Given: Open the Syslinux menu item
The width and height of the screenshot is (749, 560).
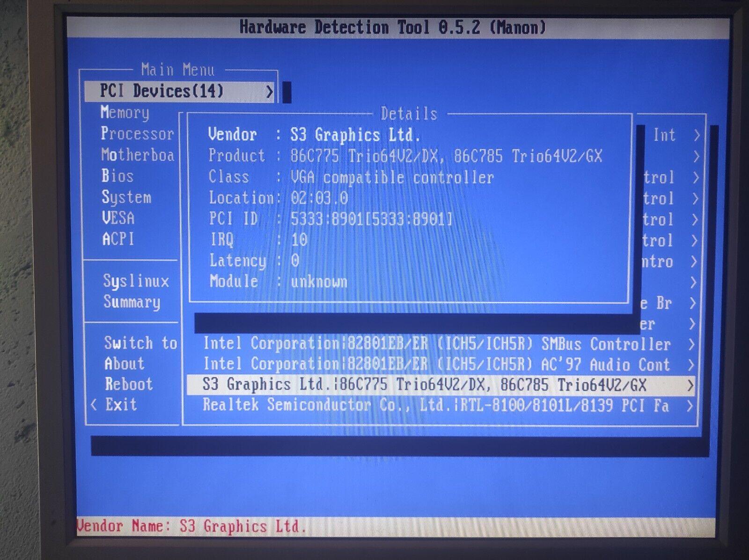Looking at the screenshot, I should pyautogui.click(x=136, y=281).
